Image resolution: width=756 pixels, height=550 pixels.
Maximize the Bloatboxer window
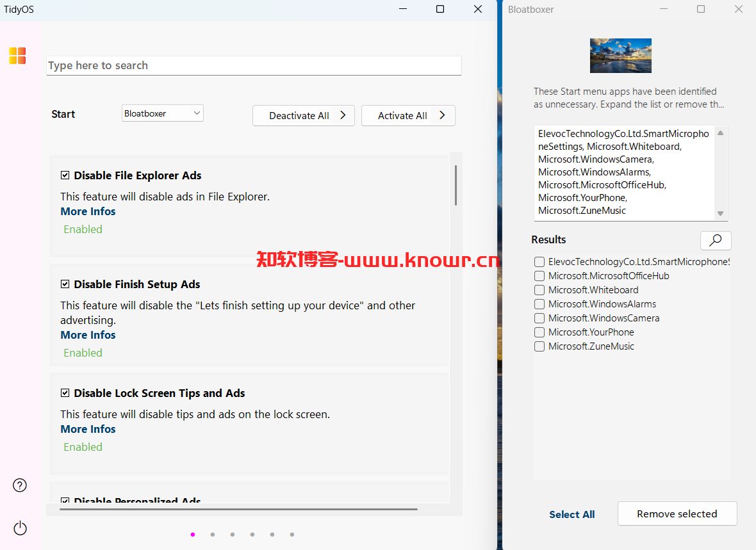[701, 9]
